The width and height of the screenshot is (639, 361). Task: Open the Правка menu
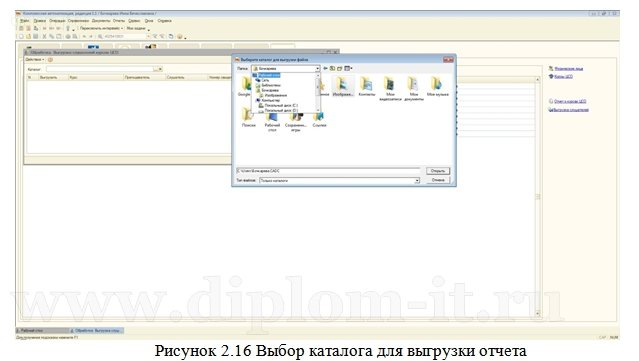[40, 21]
